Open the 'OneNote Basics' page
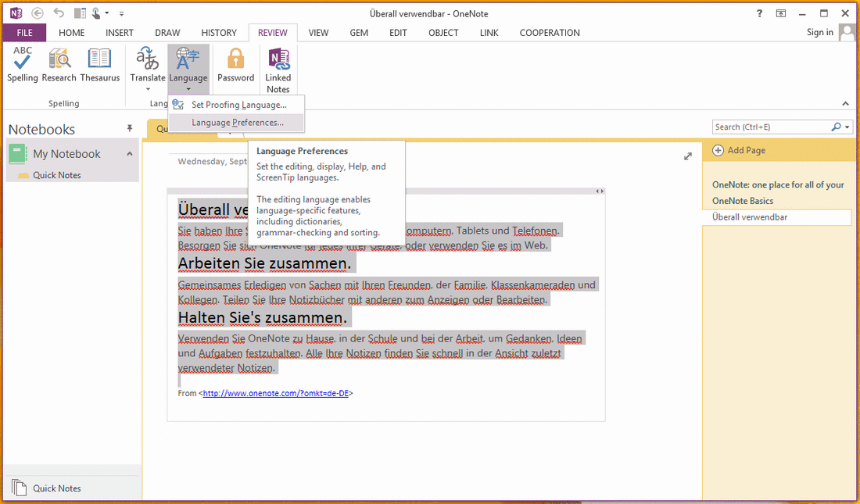The image size is (860, 504). (x=743, y=201)
